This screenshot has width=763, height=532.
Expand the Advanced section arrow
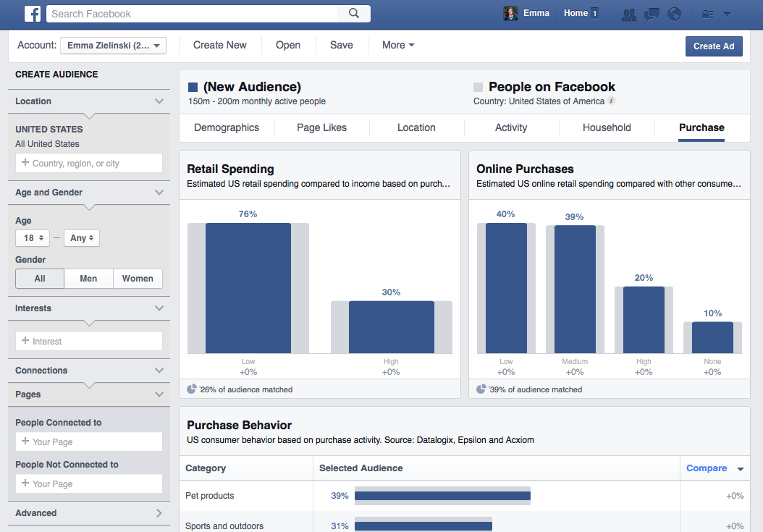tap(159, 513)
